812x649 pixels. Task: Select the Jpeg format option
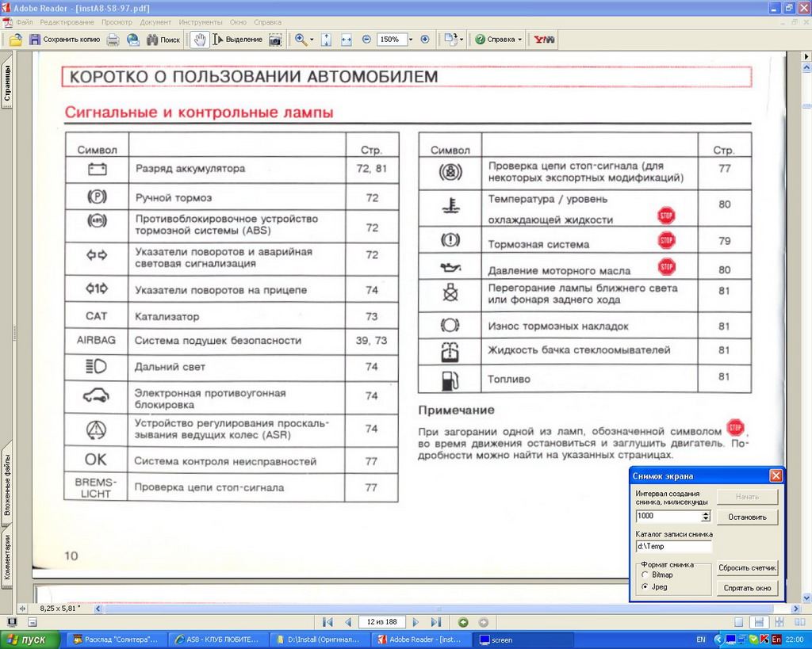645,586
